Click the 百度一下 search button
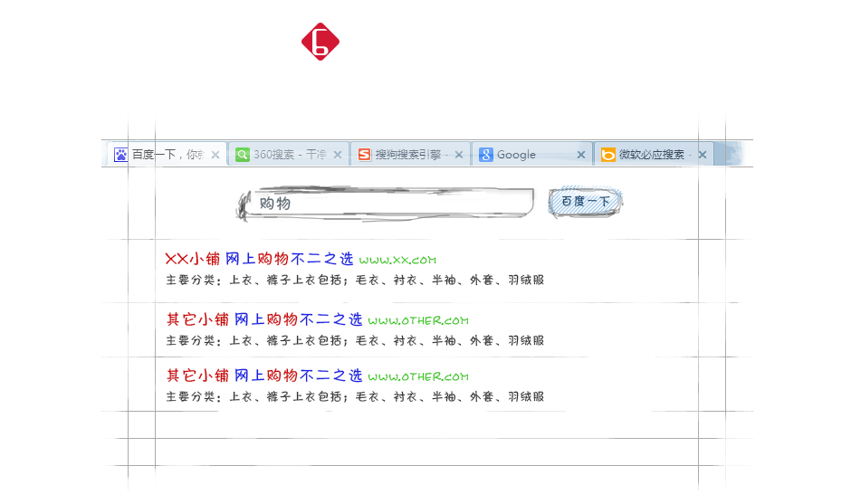Image resolution: width=851 pixels, height=504 pixels. click(x=585, y=202)
